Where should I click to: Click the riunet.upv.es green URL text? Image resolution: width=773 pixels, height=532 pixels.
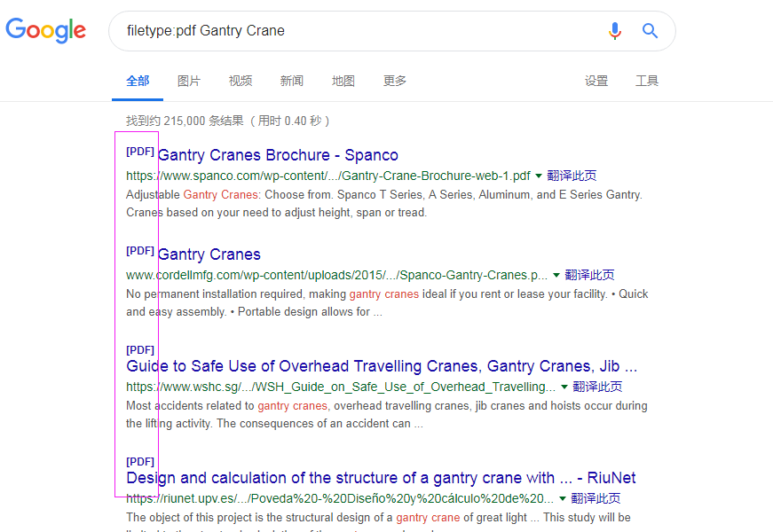(340, 498)
